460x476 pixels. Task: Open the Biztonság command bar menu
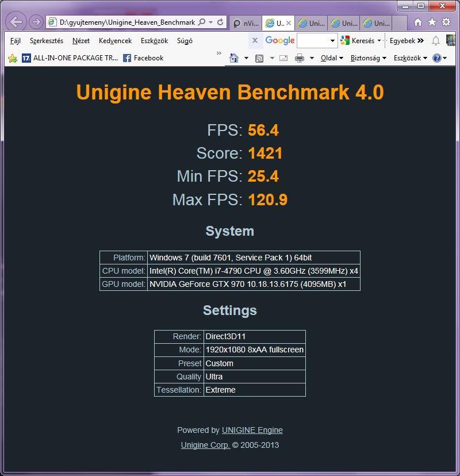pyautogui.click(x=369, y=58)
